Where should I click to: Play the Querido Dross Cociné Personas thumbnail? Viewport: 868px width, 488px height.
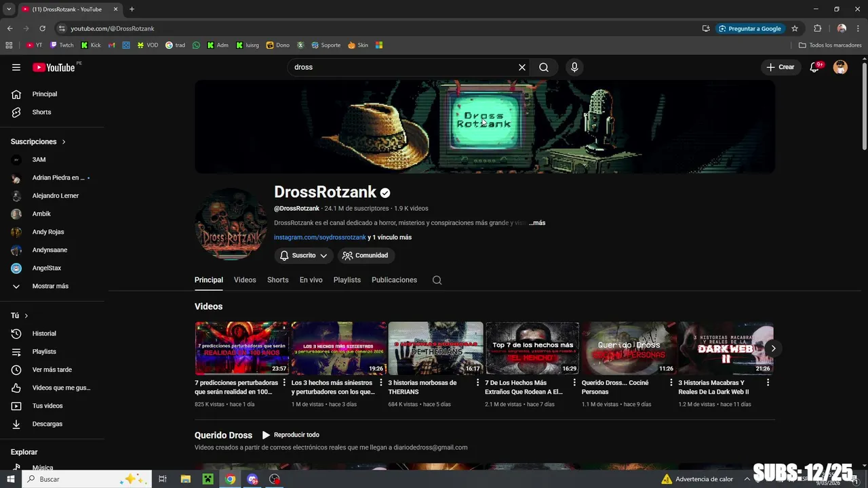pos(629,348)
